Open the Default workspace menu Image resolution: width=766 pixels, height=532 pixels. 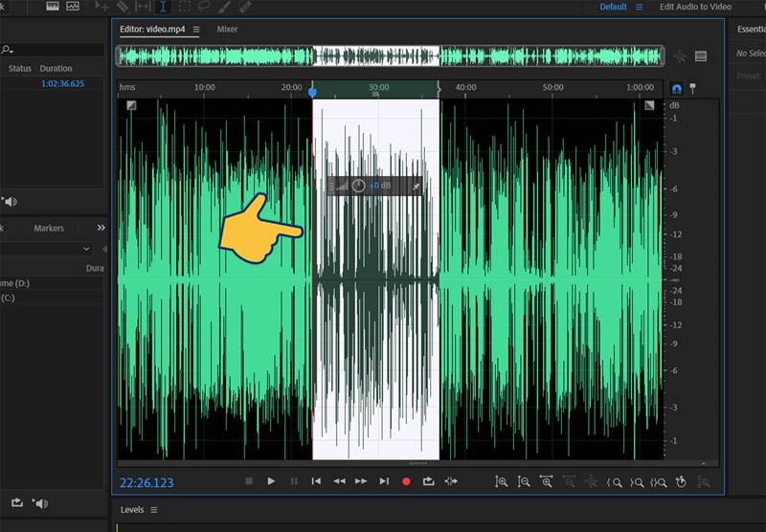pos(641,7)
